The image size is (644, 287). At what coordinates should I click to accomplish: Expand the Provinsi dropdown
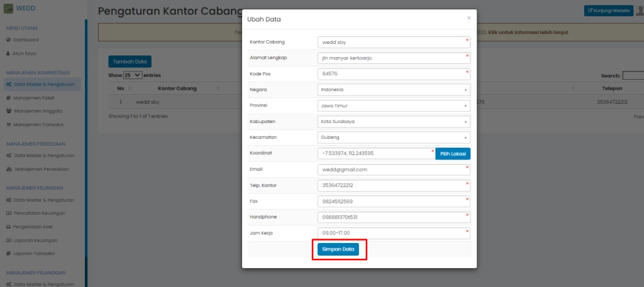[394, 106]
